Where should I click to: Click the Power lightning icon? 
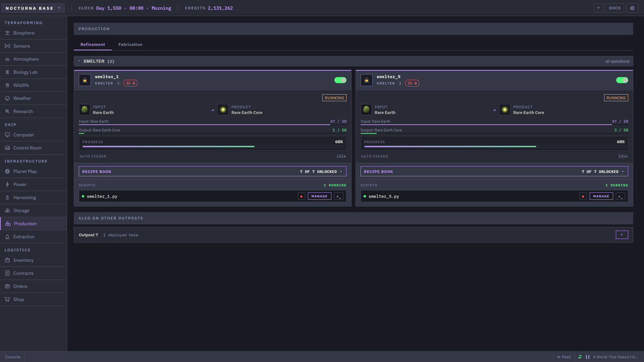(x=7, y=184)
